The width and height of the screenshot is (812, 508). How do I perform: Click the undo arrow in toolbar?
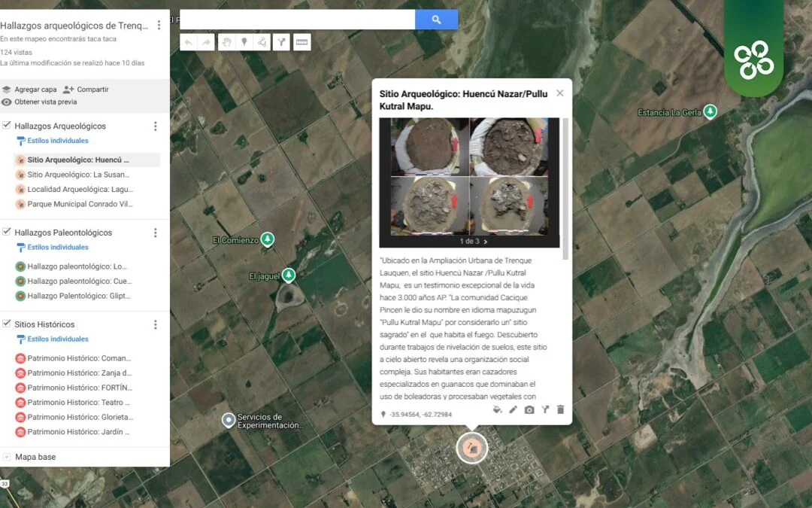coord(189,42)
